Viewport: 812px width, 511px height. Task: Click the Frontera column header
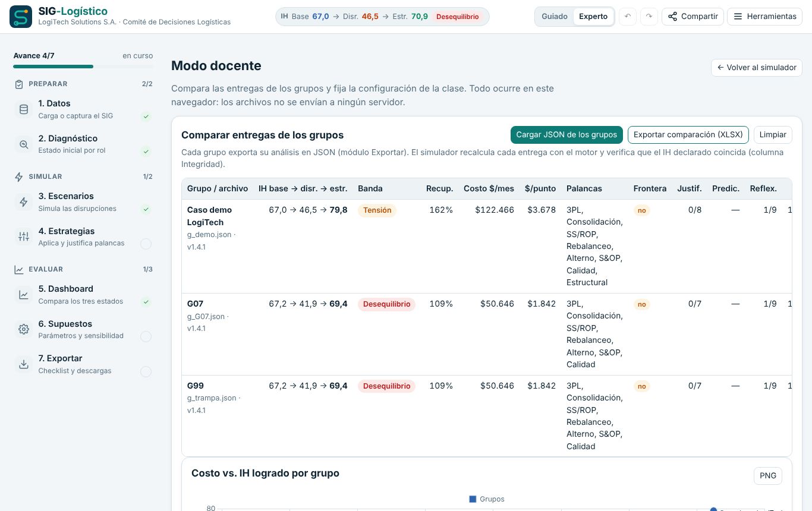coord(650,188)
